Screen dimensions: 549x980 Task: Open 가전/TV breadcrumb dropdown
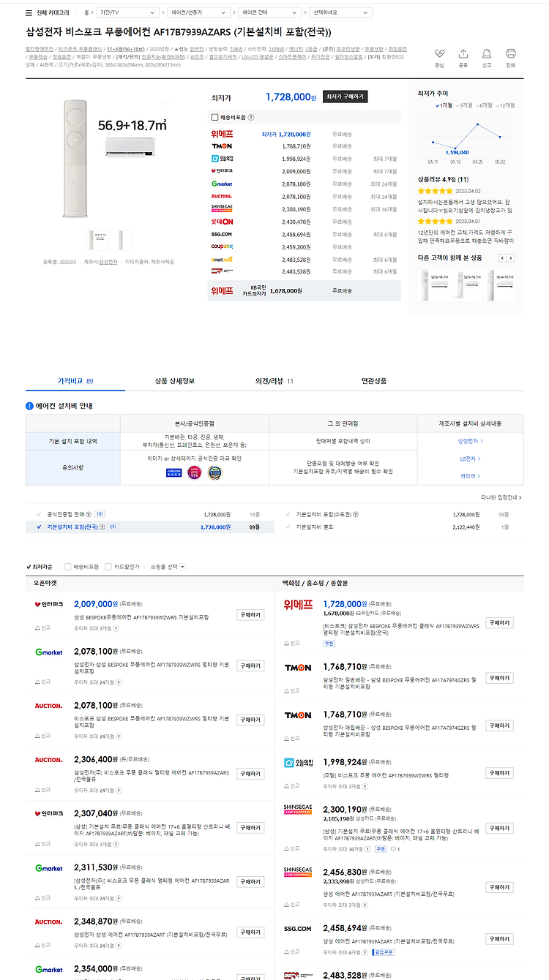pos(129,12)
